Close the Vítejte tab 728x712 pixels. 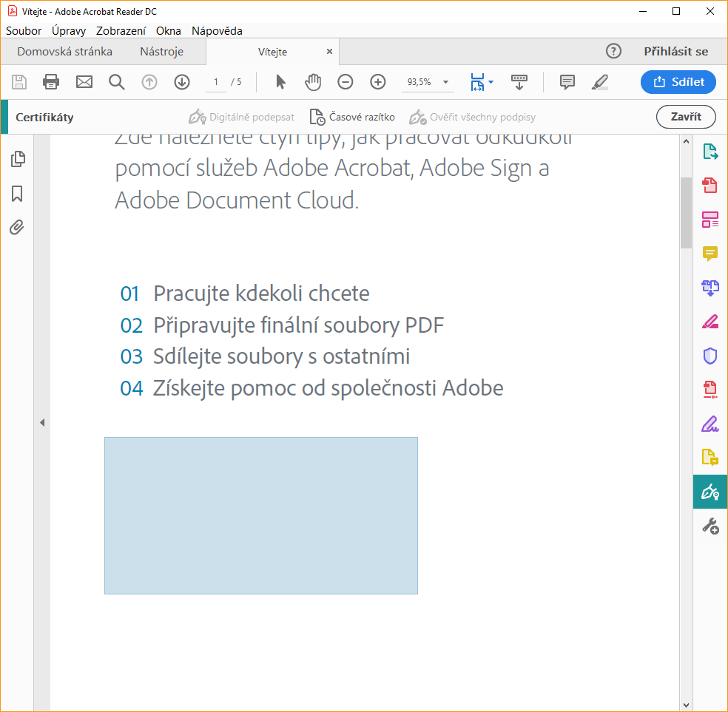click(329, 52)
